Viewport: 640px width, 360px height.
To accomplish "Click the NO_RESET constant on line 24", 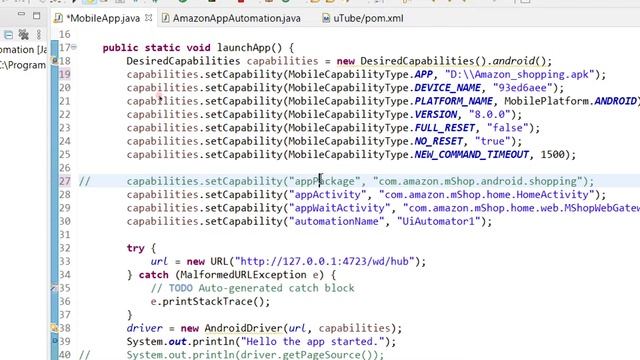I will click(439, 142).
